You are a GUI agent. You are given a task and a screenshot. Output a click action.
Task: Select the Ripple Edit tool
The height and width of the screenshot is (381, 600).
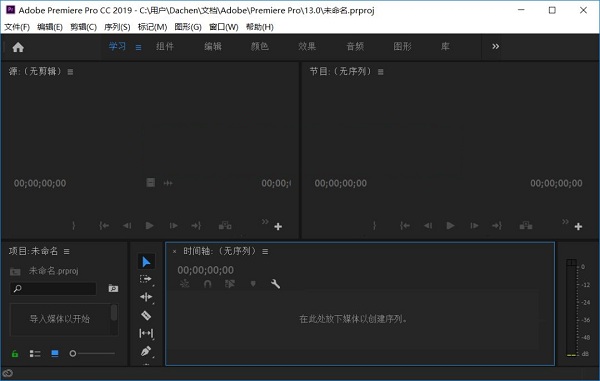[x=146, y=297]
